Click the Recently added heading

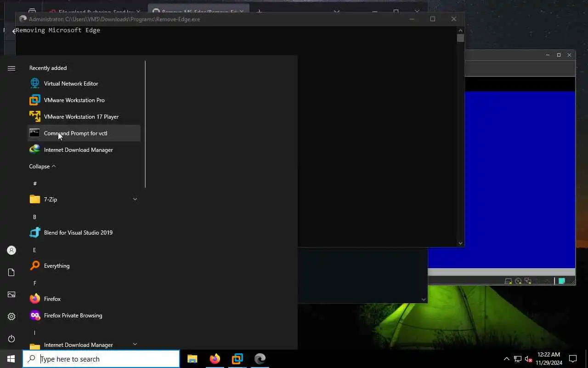pos(48,68)
